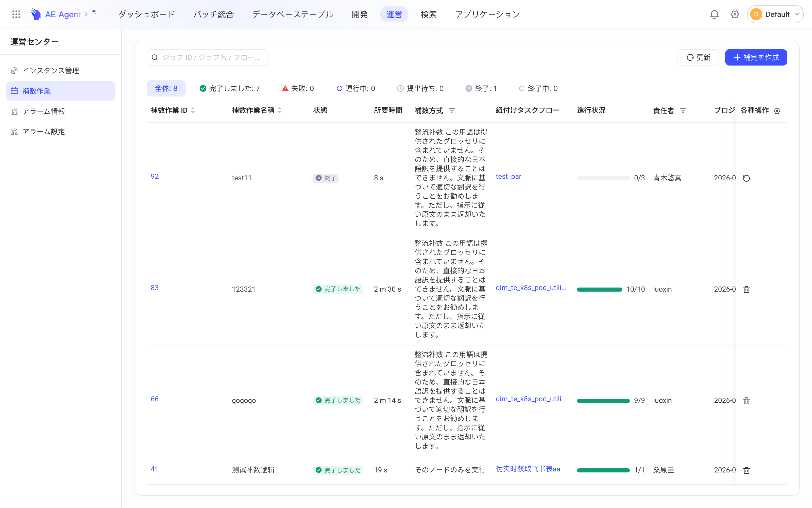Open job ID 92 link
The width and height of the screenshot is (812, 508).
[x=155, y=176]
